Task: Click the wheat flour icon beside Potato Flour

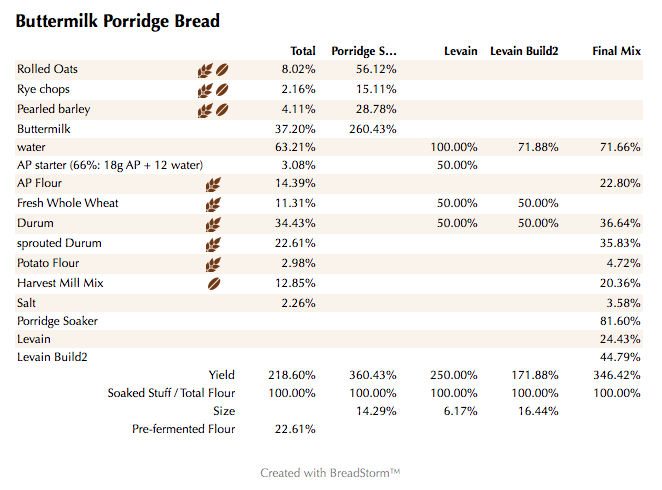Action: pos(213,264)
